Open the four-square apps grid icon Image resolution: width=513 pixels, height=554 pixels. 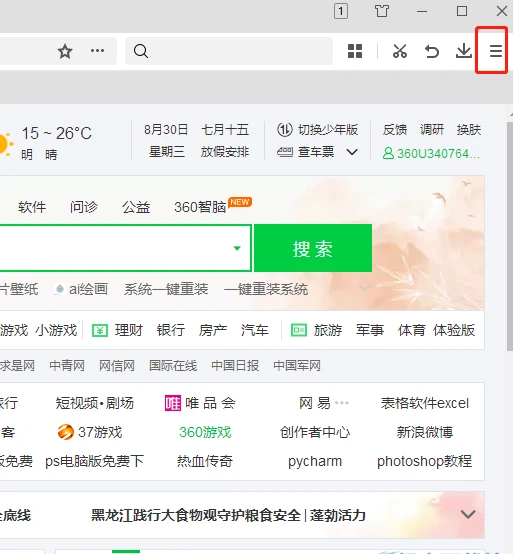click(x=355, y=51)
